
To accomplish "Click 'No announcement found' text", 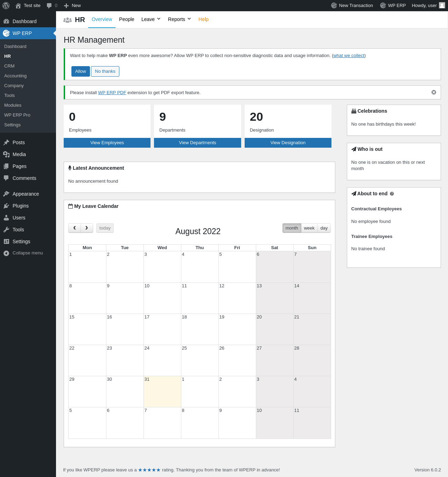I will tap(93, 181).
